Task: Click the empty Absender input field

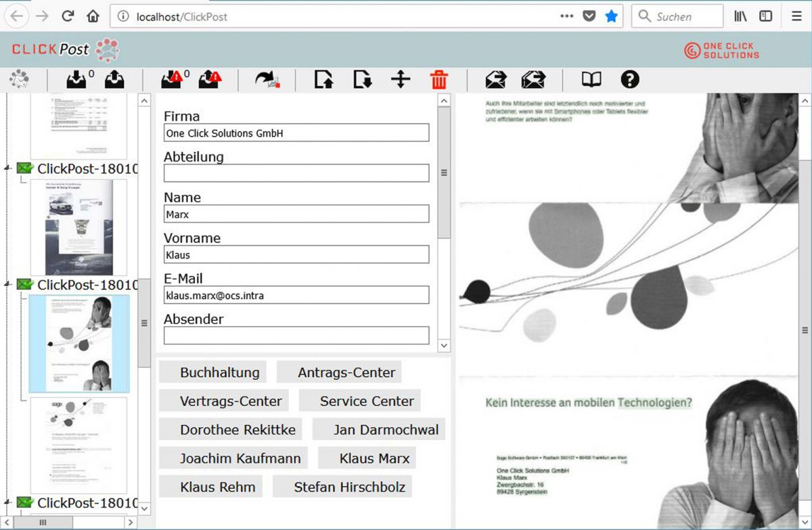Action: point(296,336)
